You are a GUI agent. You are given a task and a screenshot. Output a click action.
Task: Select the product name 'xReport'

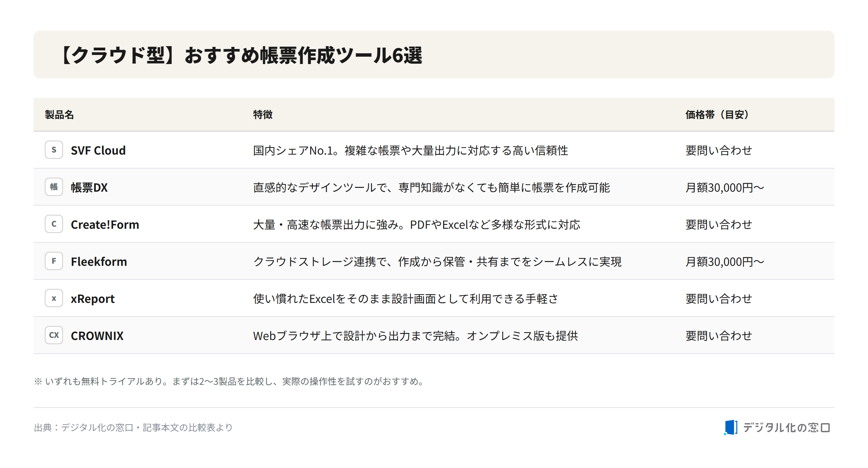92,299
